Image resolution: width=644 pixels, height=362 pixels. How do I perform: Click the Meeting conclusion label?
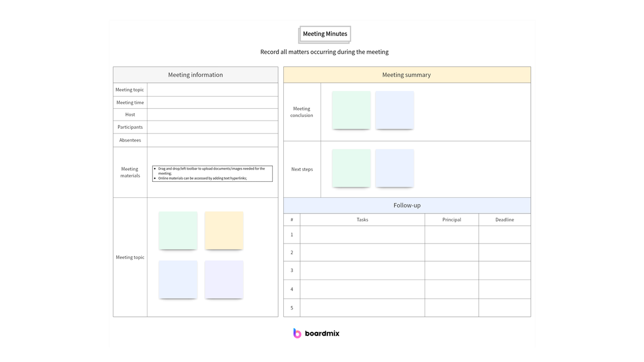[302, 112]
